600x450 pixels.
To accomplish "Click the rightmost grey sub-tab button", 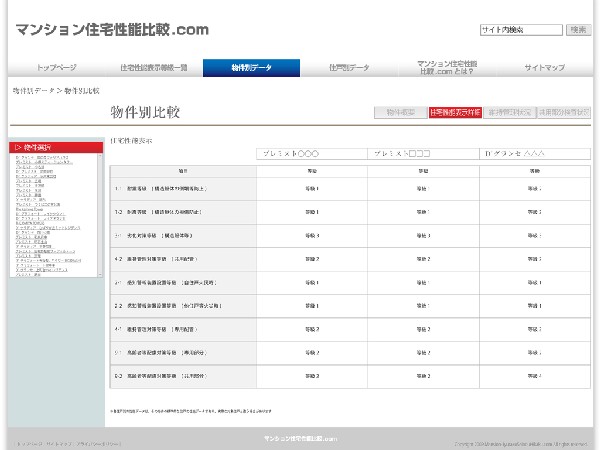I will pyautogui.click(x=564, y=113).
